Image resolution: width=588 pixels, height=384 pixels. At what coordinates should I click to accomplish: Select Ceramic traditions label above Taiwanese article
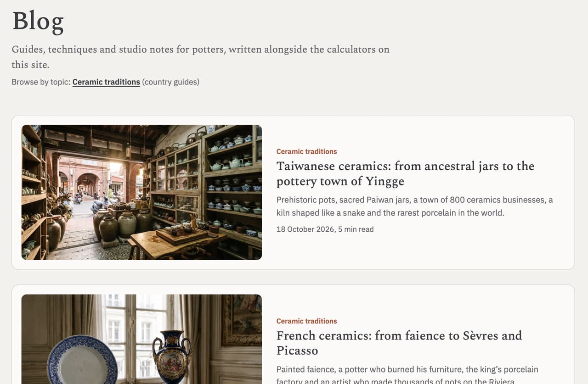point(306,151)
